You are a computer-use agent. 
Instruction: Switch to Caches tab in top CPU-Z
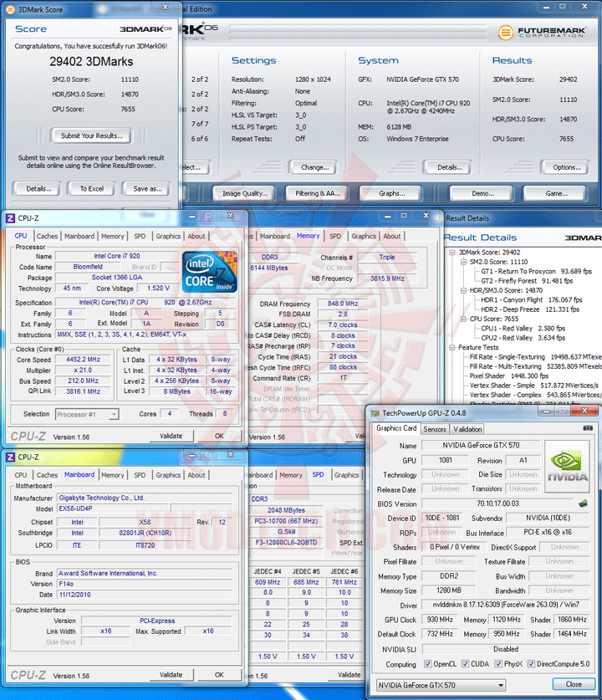pos(47,236)
